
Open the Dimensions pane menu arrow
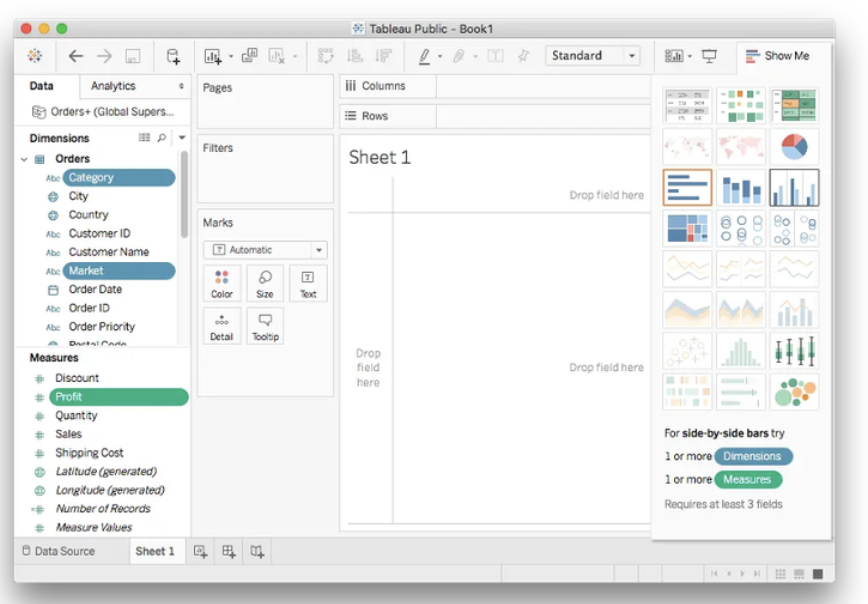click(182, 137)
